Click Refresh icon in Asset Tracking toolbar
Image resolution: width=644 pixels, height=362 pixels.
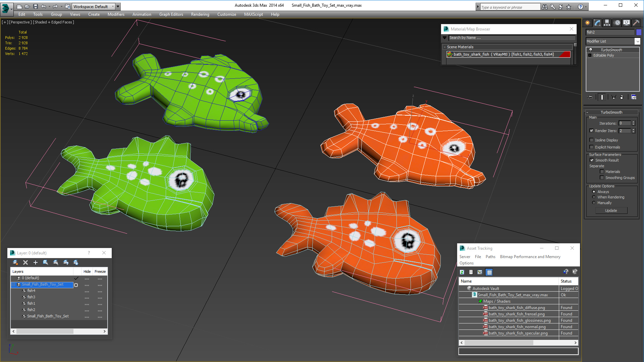pyautogui.click(x=462, y=272)
